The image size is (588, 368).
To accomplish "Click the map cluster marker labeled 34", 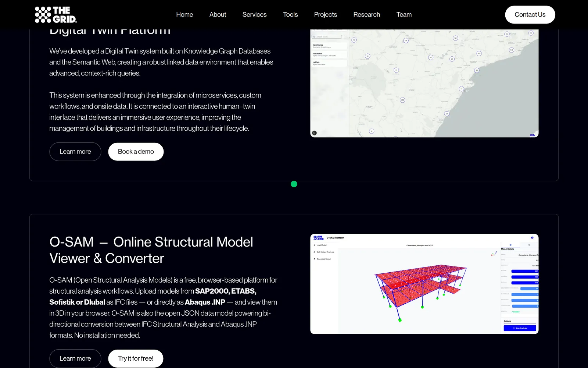I will point(447,114).
